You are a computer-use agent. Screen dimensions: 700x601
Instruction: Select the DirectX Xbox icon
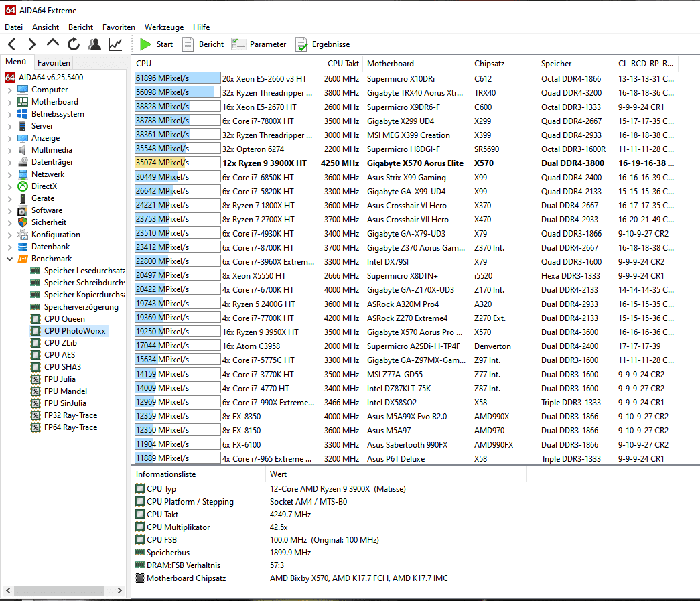tap(23, 186)
